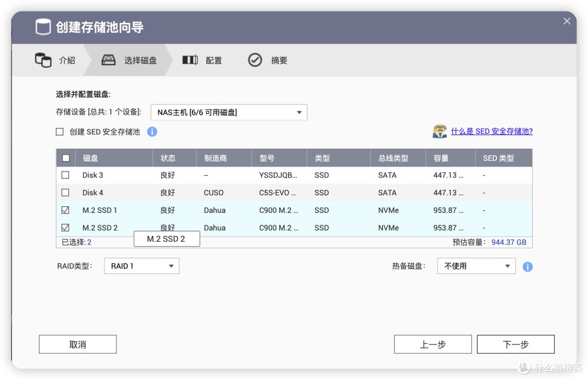Click the YSSDJQB... model cell
This screenshot has width=588, height=380.
coord(278,175)
